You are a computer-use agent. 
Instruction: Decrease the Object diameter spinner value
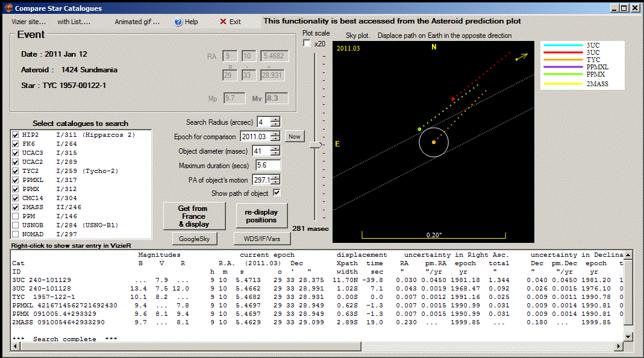click(275, 153)
